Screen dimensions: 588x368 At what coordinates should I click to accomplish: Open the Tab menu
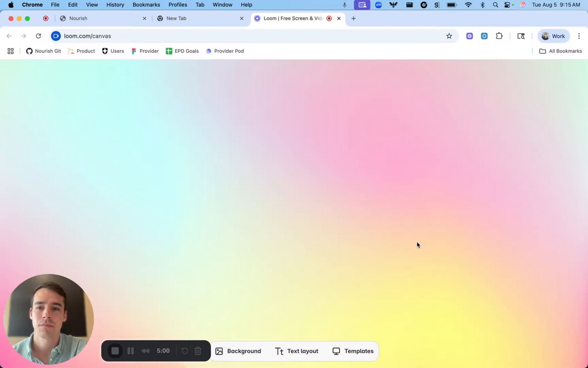pyautogui.click(x=200, y=5)
